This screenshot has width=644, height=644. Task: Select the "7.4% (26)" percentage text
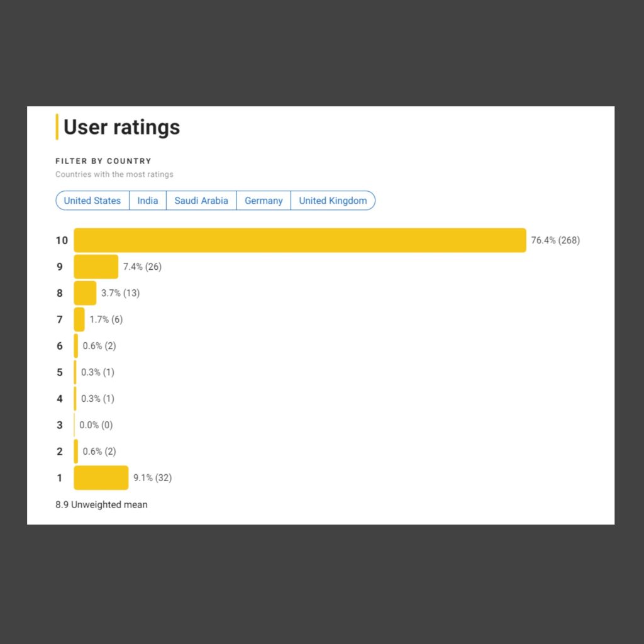(142, 267)
